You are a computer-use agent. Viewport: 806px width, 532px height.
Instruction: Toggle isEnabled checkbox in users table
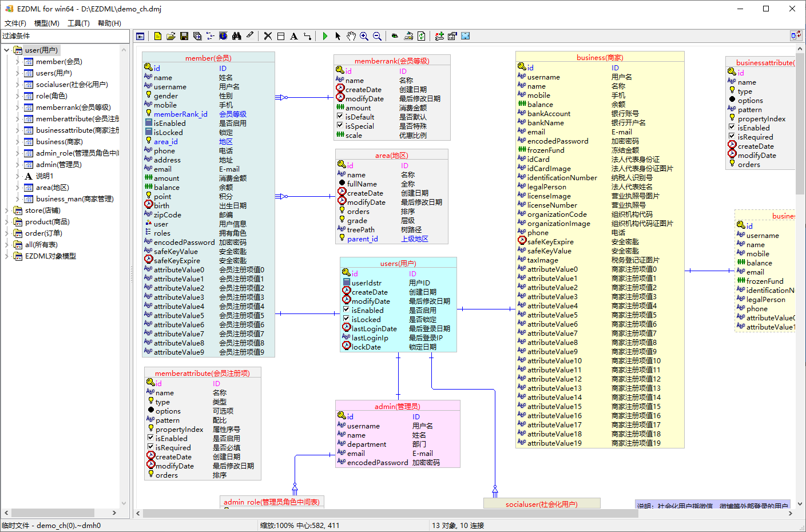[x=346, y=310]
